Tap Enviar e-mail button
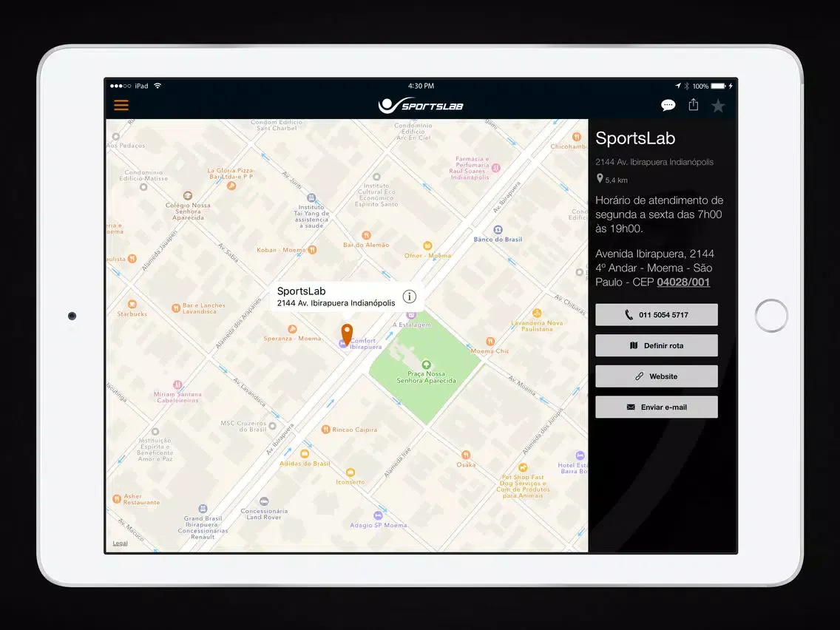 click(657, 407)
